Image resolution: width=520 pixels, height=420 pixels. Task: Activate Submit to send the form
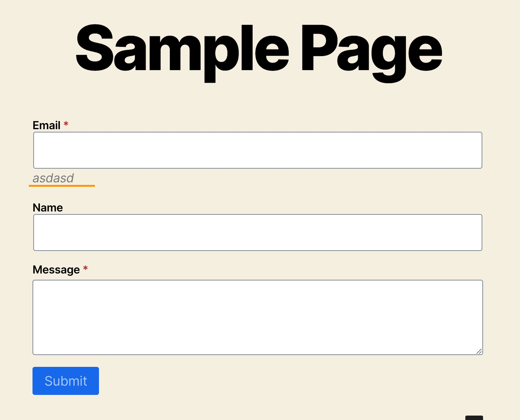pos(65,381)
